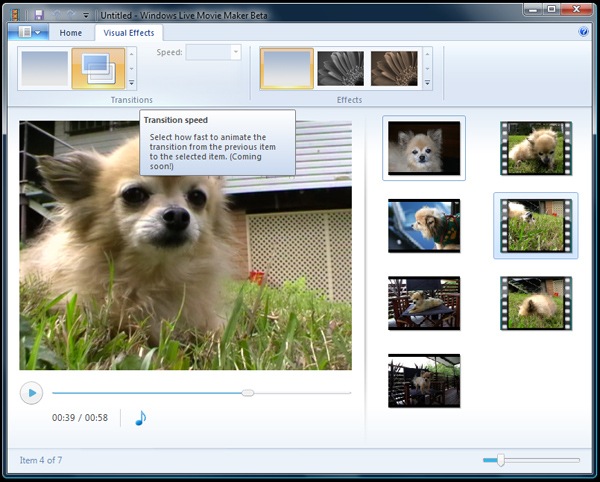This screenshot has width=600, height=482.
Task: Select the last clip of dog on porch
Action: pyautogui.click(x=424, y=380)
